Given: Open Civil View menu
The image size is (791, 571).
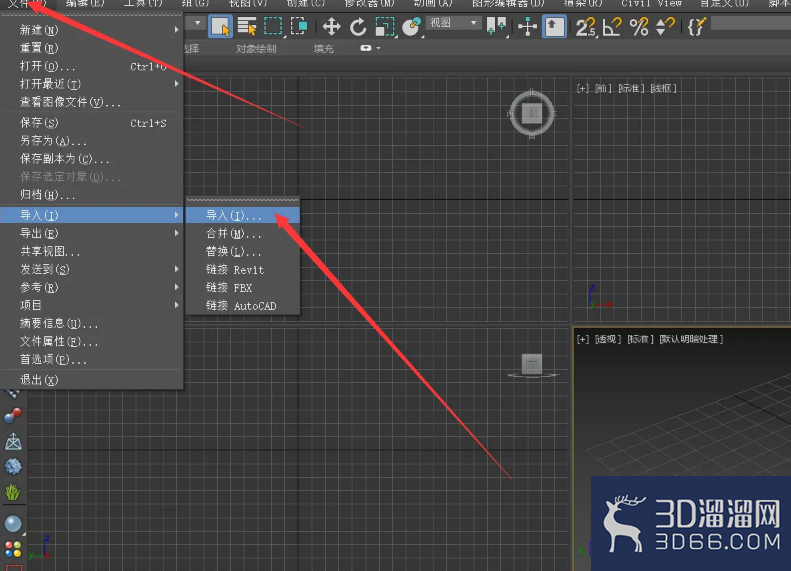Looking at the screenshot, I should (x=651, y=4).
